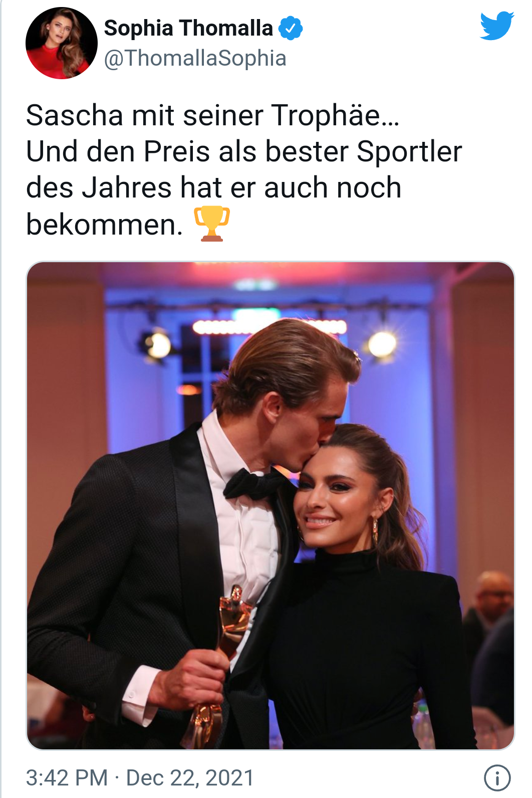Click the line 'Und den Preis als bester Sportler'

(244, 152)
